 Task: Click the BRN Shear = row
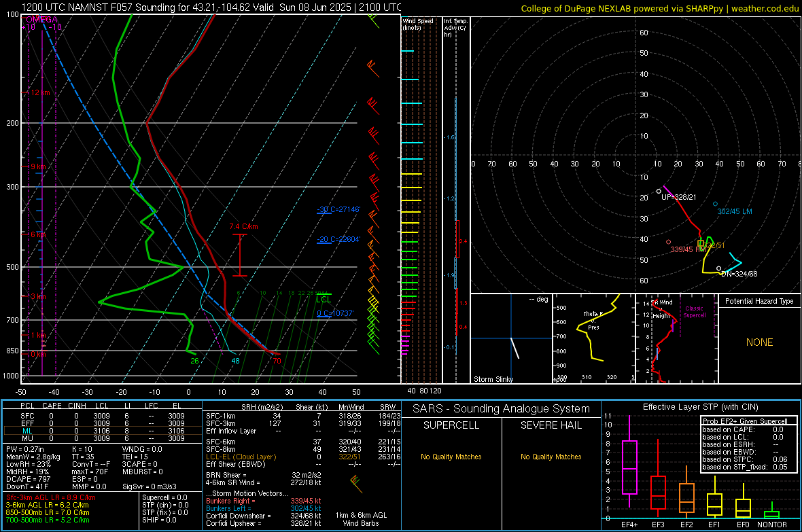coord(264,475)
